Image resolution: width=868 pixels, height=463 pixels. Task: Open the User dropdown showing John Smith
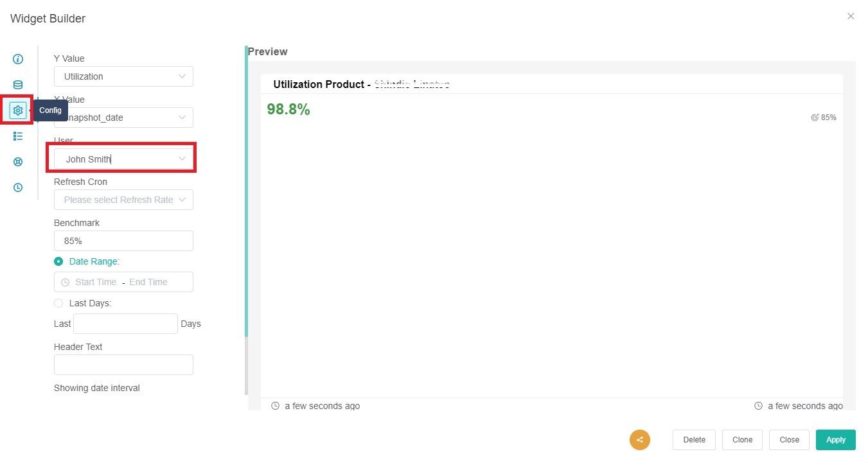[x=123, y=159]
